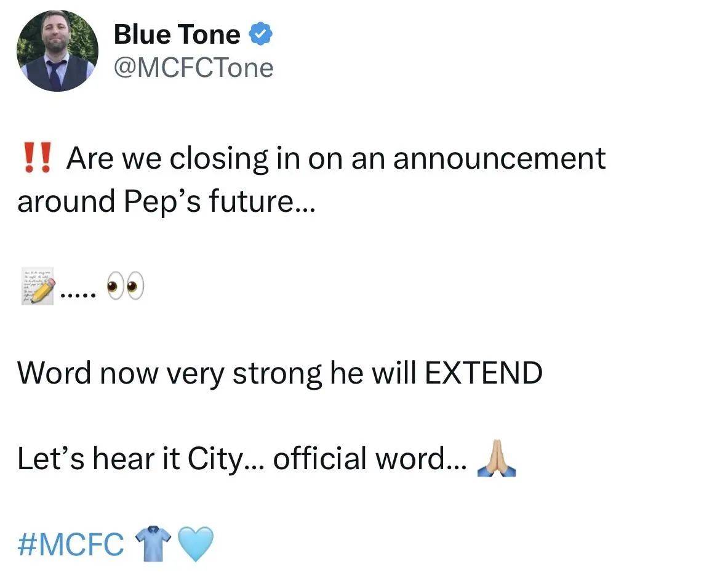720x588 pixels.
Task: Click the Blue Tone display name
Action: (177, 34)
